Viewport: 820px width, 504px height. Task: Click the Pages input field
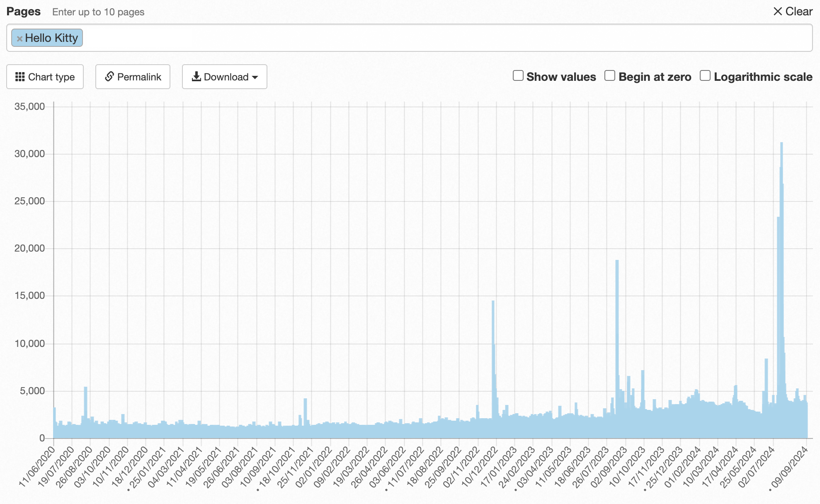(415, 38)
